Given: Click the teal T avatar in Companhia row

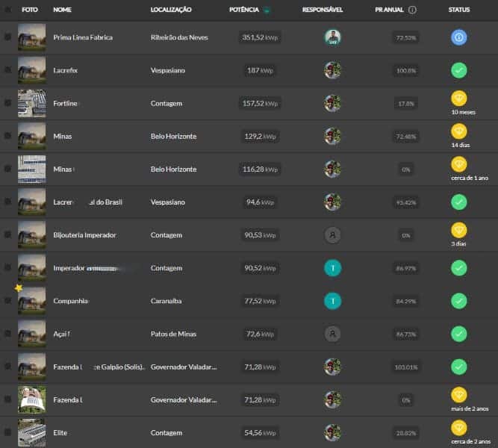Looking at the screenshot, I should (332, 300).
